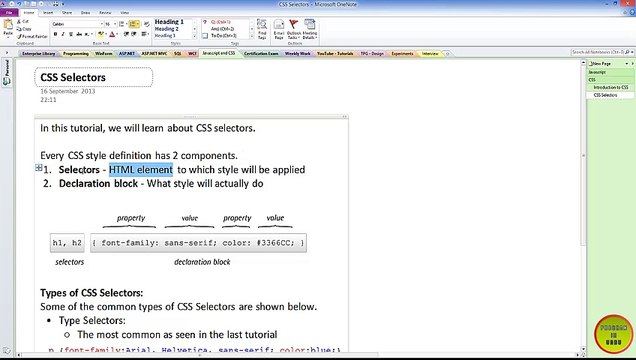Check the To Do (Ctrl+1) tag
The height and width of the screenshot is (360, 636).
click(x=221, y=36)
